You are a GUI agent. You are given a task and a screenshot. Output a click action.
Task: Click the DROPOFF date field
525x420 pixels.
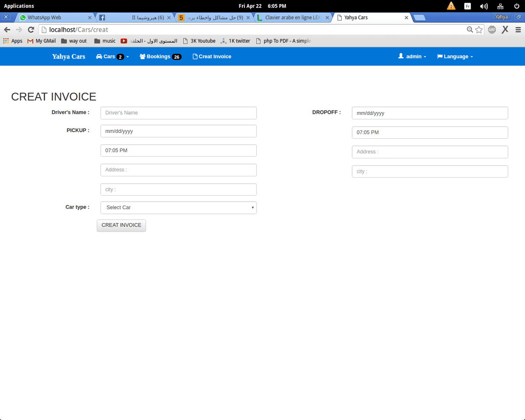point(430,113)
